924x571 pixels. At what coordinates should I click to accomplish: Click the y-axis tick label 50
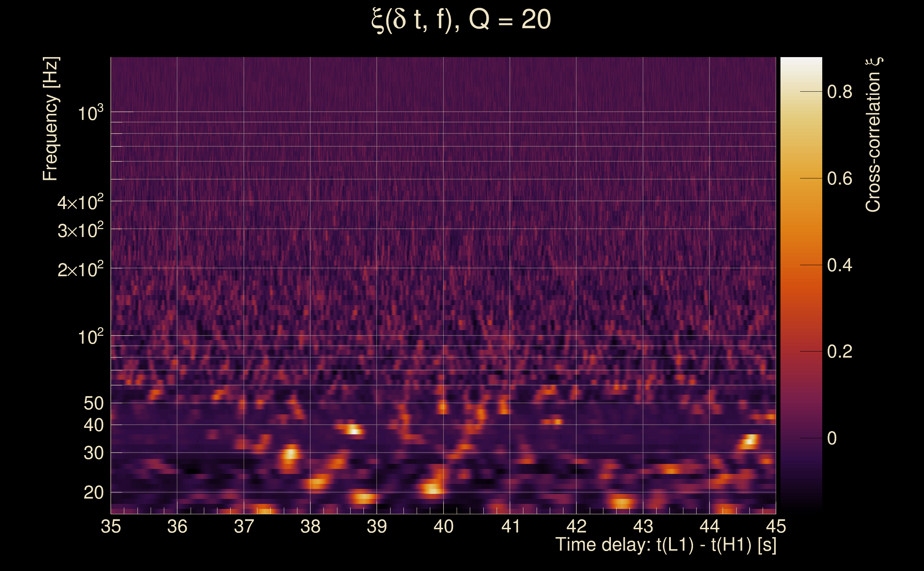click(93, 403)
